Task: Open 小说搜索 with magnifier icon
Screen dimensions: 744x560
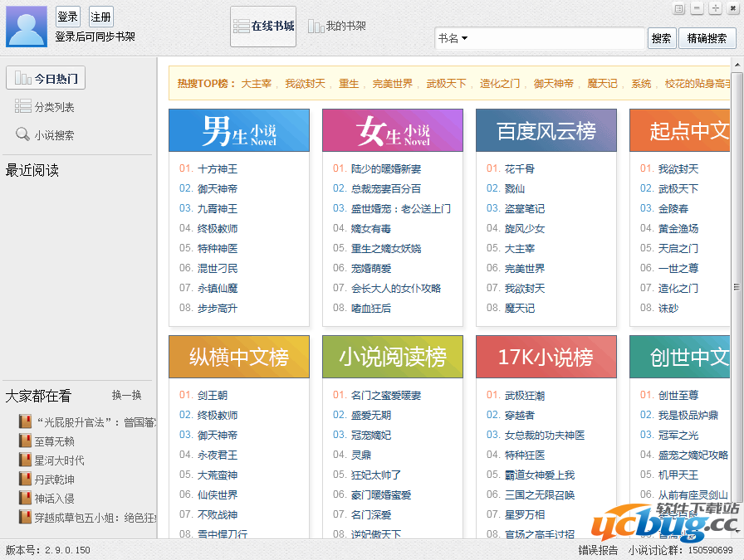Action: click(45, 135)
